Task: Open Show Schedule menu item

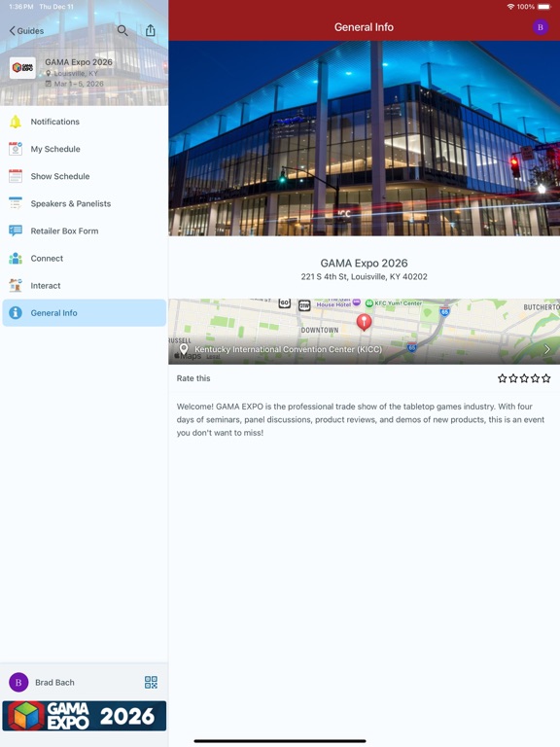Action: coord(85,176)
